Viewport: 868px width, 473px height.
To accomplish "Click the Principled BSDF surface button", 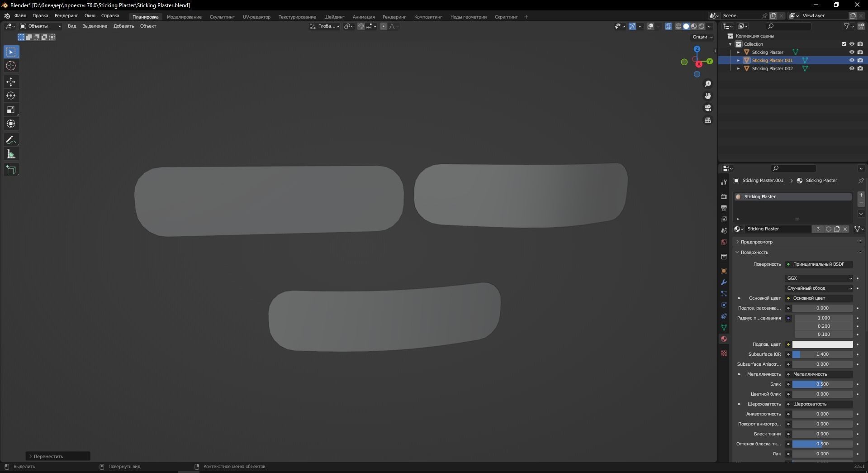I will pos(819,264).
